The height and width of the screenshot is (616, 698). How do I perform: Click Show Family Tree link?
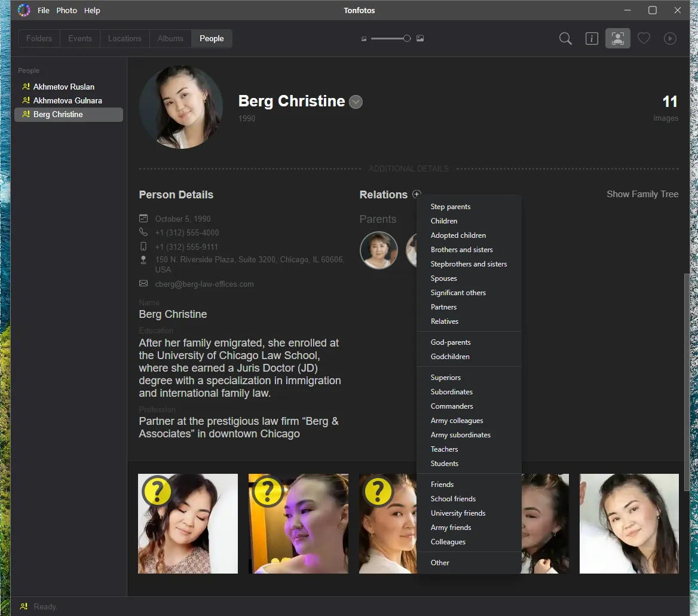coord(642,194)
